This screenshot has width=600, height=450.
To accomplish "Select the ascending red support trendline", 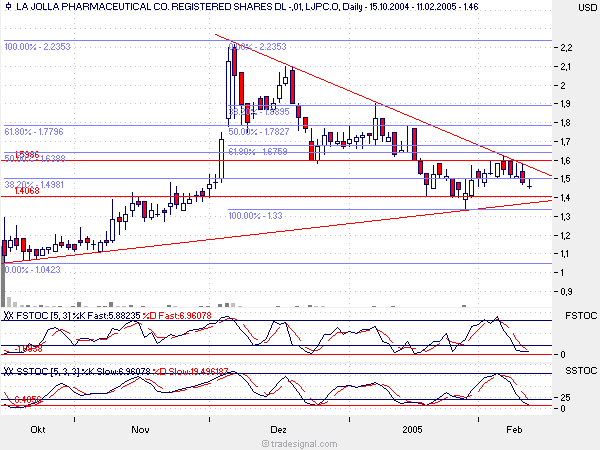I will click(x=277, y=232).
